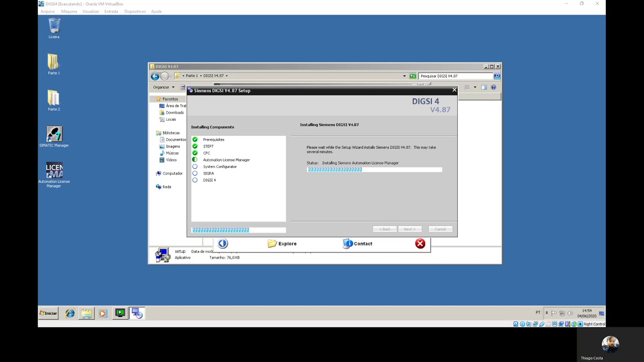The width and height of the screenshot is (644, 362).
Task: Click the Automation License Manager component row
Action: pyautogui.click(x=221, y=160)
